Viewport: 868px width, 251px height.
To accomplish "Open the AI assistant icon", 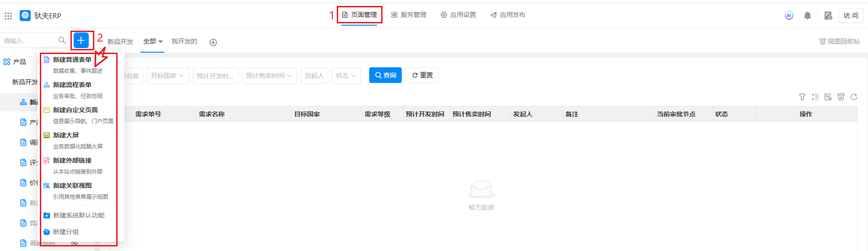I will pyautogui.click(x=789, y=16).
